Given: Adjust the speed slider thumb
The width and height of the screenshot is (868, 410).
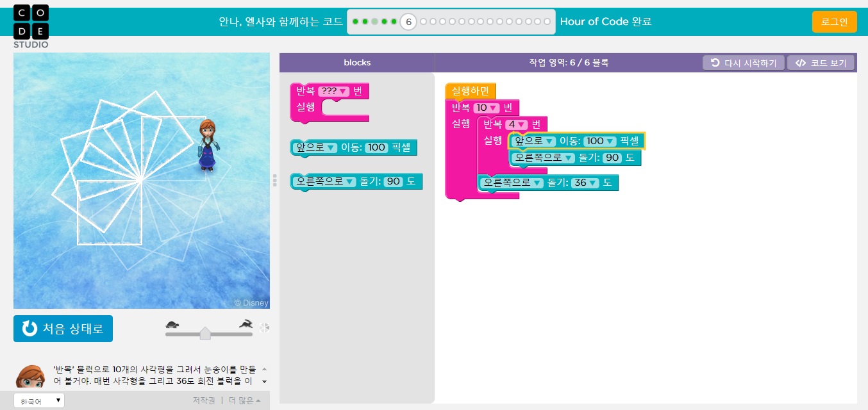Looking at the screenshot, I should point(205,333).
